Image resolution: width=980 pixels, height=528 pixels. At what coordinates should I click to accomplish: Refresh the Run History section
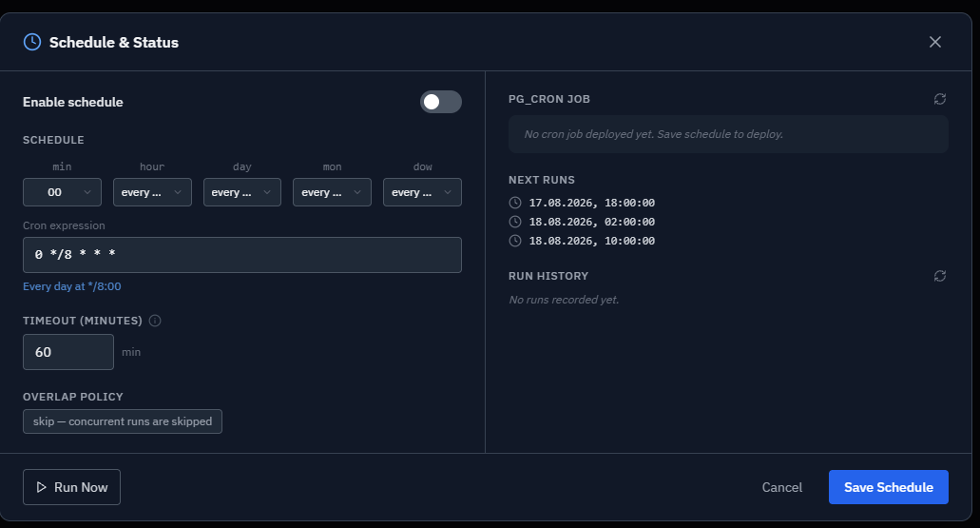(939, 276)
